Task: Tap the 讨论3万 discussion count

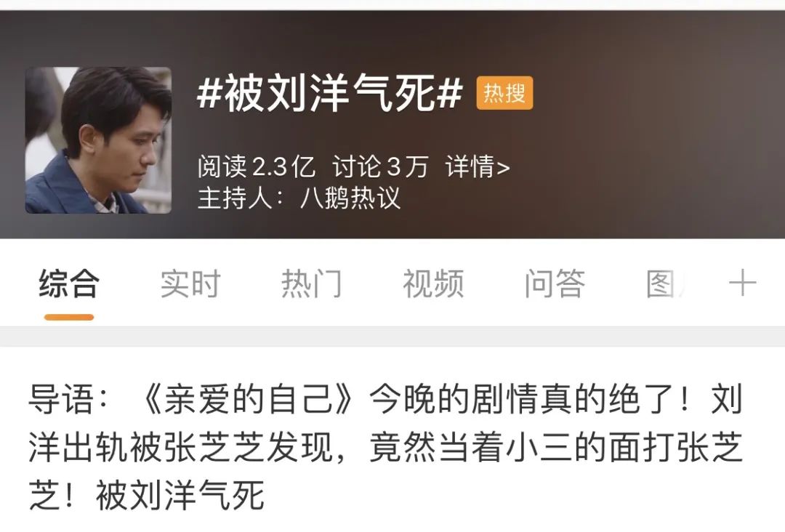Action: pyautogui.click(x=380, y=166)
